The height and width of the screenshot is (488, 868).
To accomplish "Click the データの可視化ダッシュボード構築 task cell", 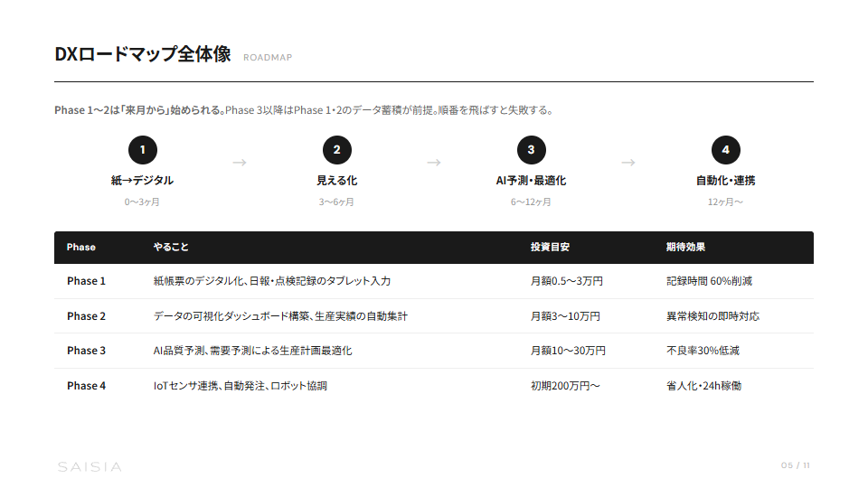I will [x=280, y=316].
